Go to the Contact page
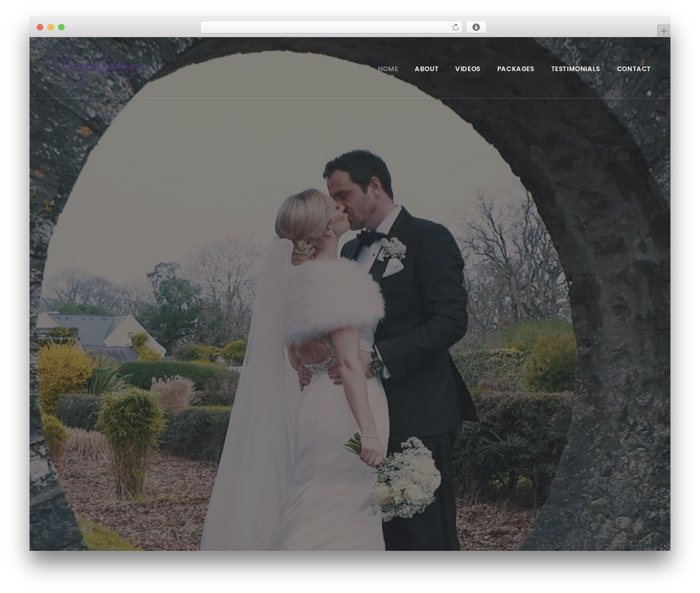Viewport: 700px width, 593px height. tap(634, 69)
